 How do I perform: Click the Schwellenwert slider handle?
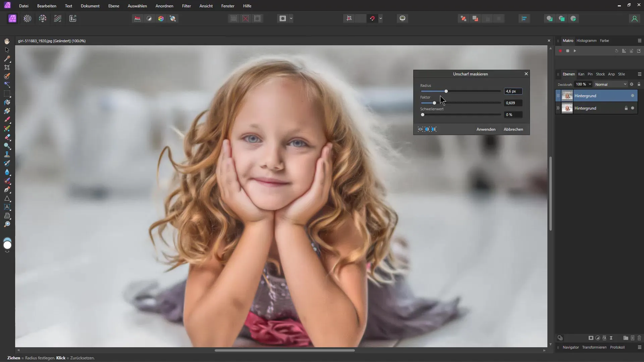pos(423,115)
